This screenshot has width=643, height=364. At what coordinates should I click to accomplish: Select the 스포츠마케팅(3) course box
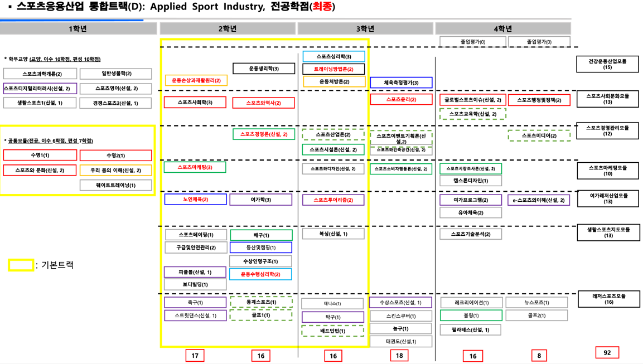pyautogui.click(x=195, y=167)
